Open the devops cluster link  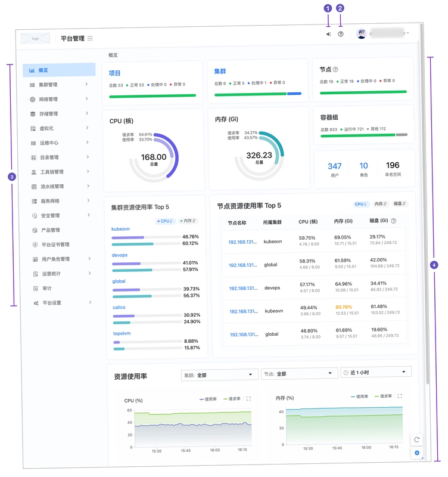(x=119, y=255)
